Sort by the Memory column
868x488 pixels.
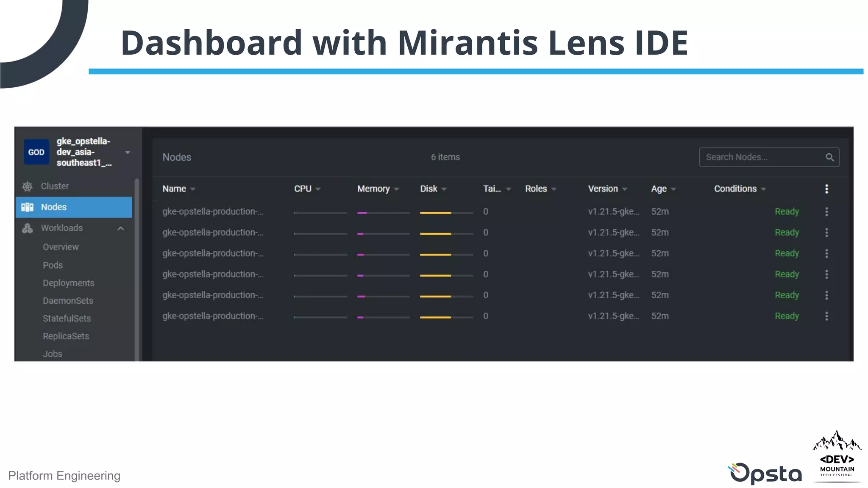tap(378, 189)
